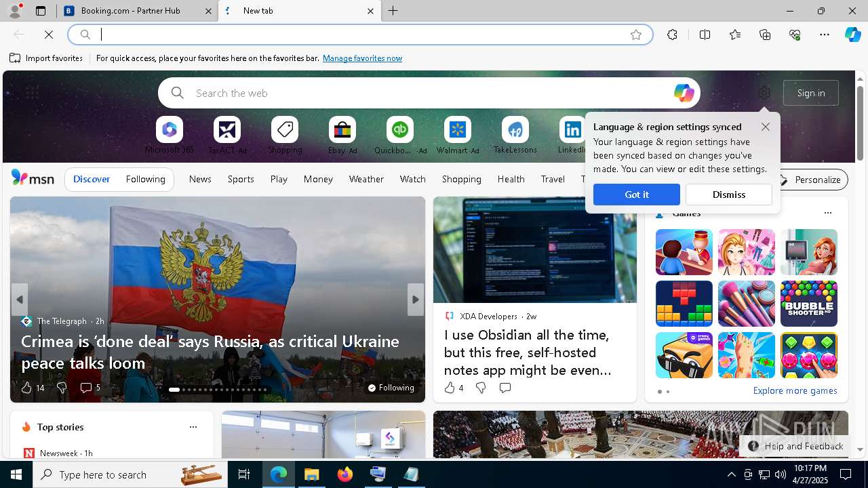Show previous carousel story
The height and width of the screenshot is (488, 868).
point(20,300)
